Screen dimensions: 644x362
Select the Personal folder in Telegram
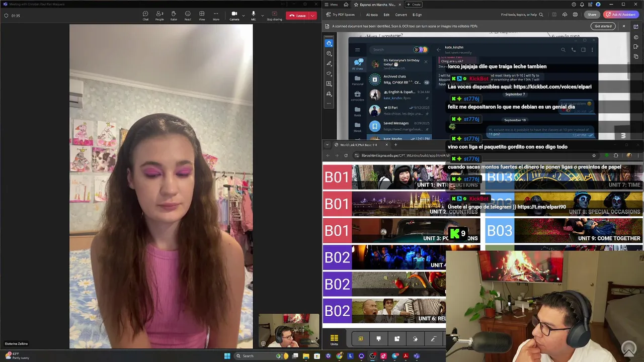point(358,79)
